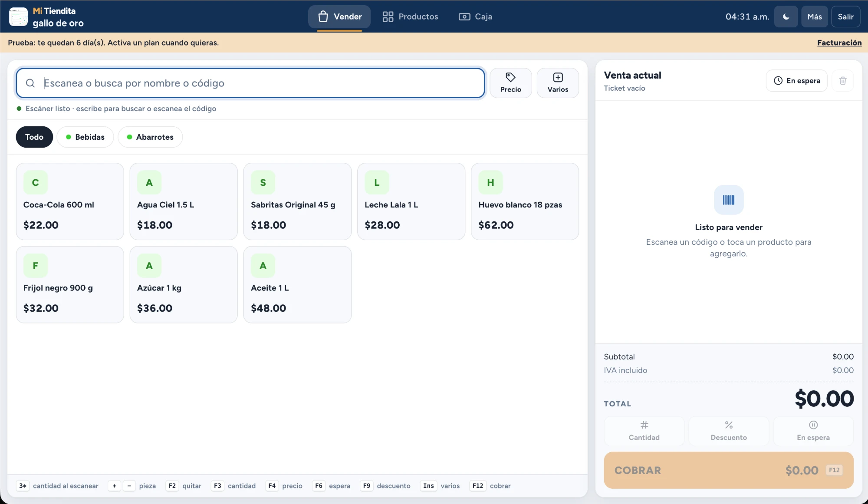Click the plus pieza key hint

[x=115, y=486]
